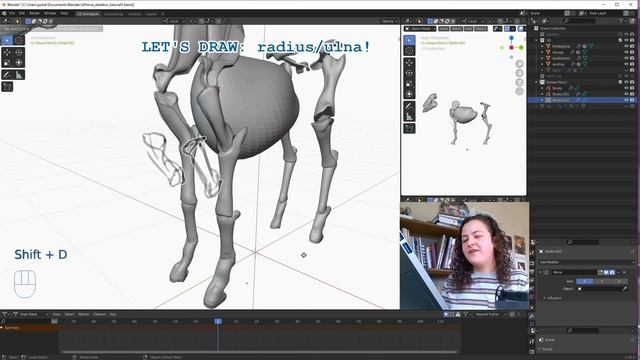Select the Rotate tool in left viewport
The image size is (640, 360).
pyautogui.click(x=19, y=52)
